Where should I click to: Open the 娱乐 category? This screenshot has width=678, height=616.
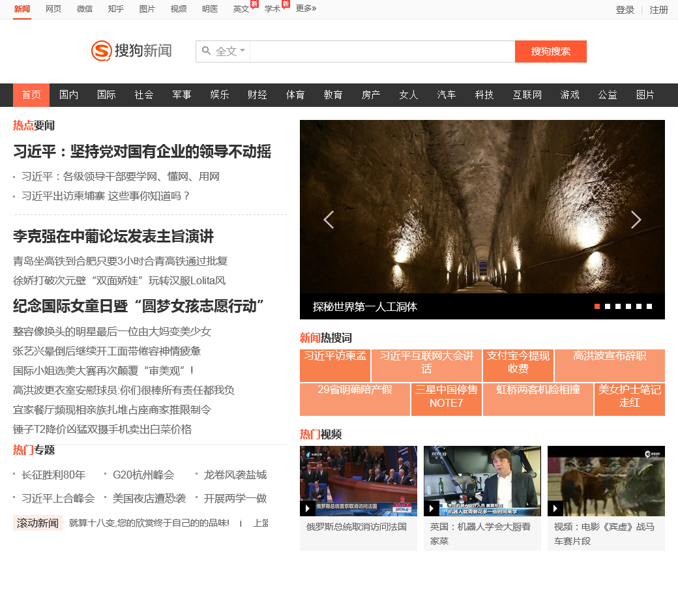pos(220,95)
